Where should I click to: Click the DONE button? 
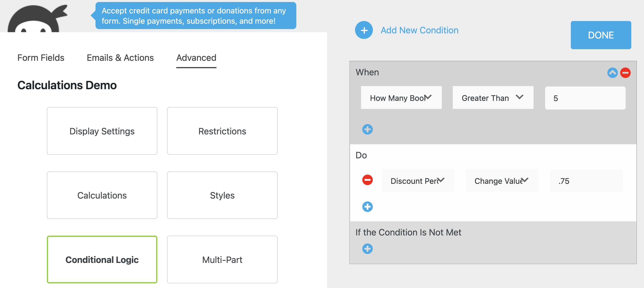[601, 35]
